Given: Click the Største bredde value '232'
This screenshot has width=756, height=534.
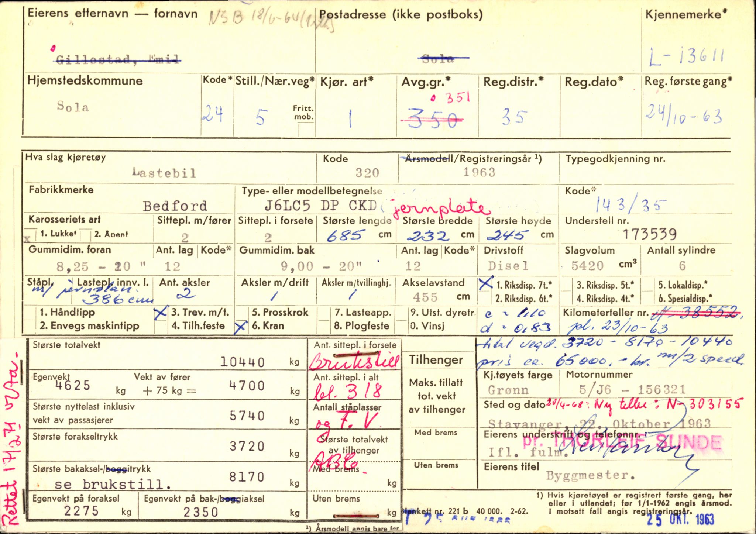Looking at the screenshot, I should coord(430,235).
